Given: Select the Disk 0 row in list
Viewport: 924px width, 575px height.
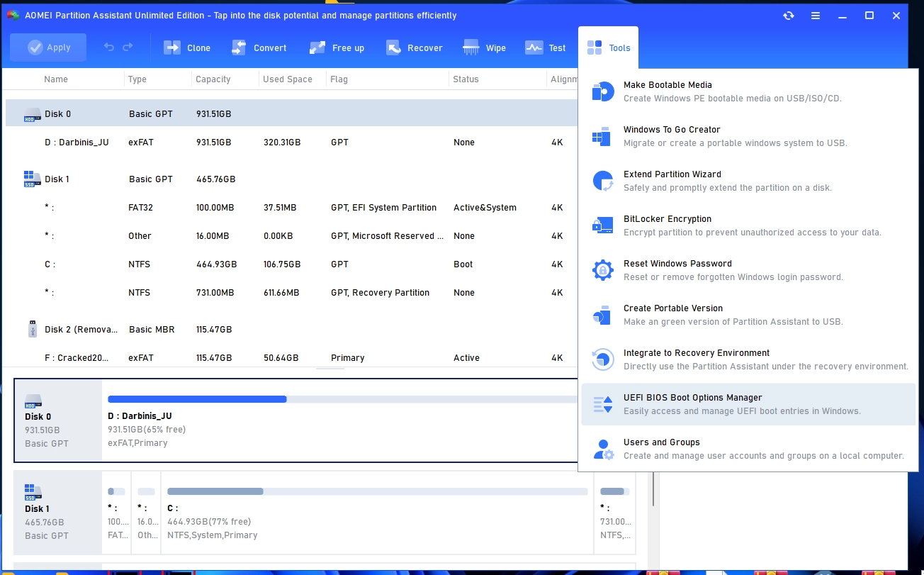Looking at the screenshot, I should pos(292,113).
